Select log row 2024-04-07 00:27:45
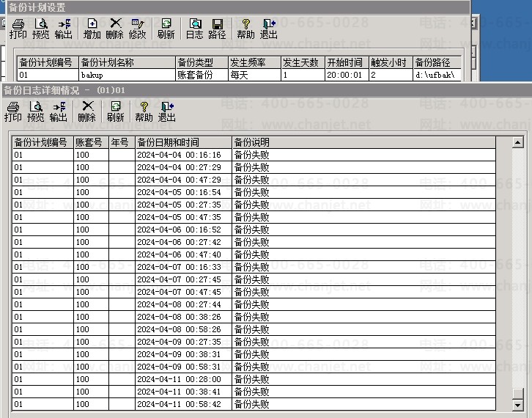The image size is (532, 418). [254, 279]
